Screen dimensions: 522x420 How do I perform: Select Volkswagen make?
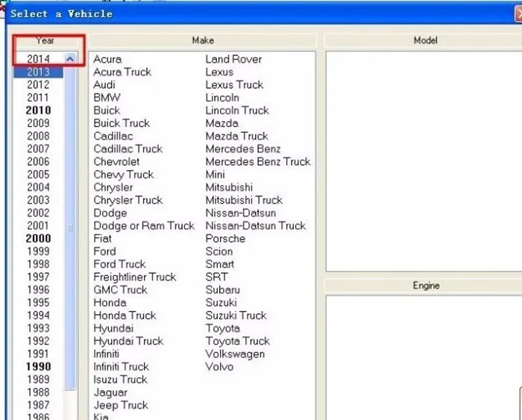click(235, 354)
